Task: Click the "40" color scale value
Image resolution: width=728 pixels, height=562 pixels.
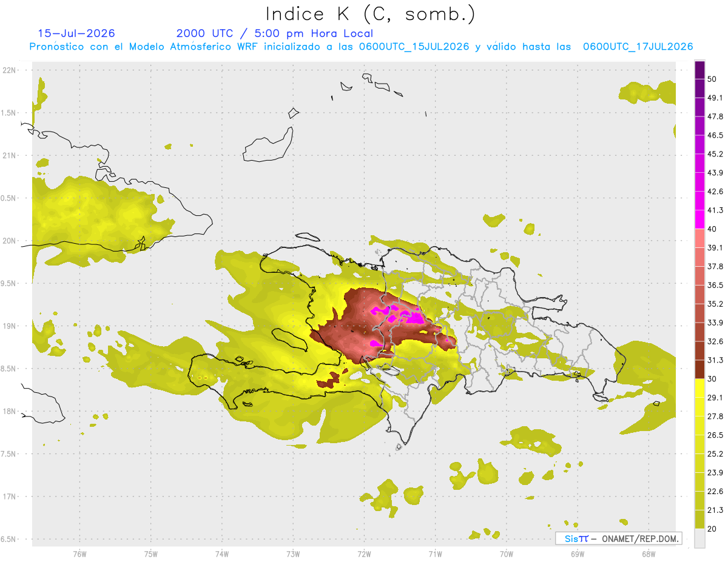Action: click(x=712, y=229)
